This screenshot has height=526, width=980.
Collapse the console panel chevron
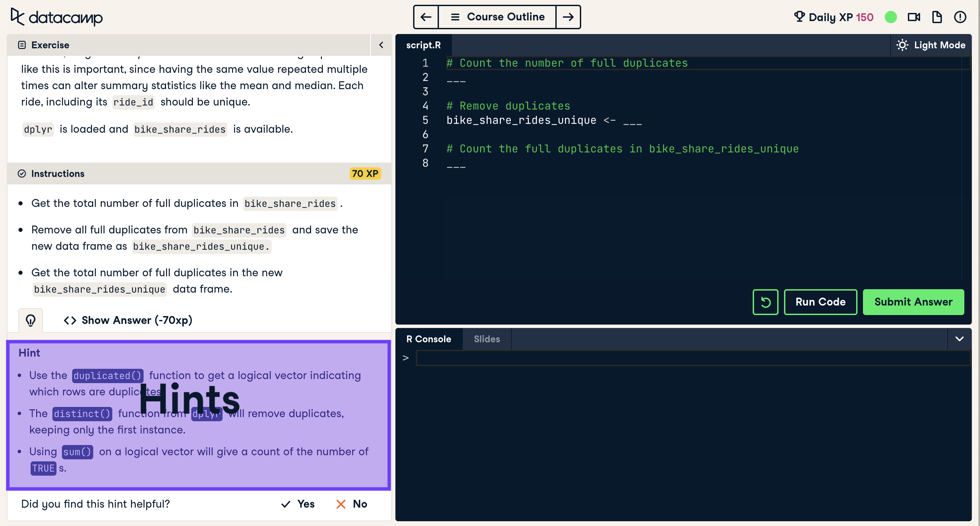(x=959, y=339)
